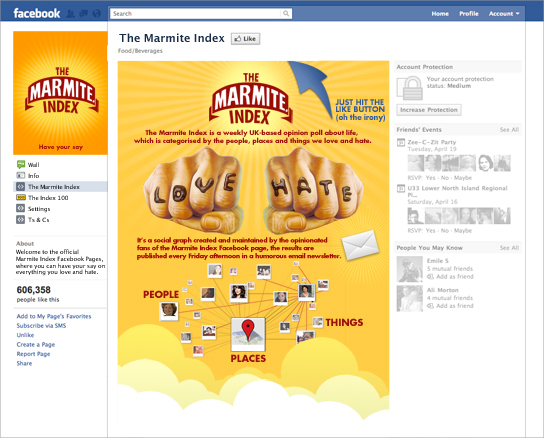Screen dimensions: 544x438
Task: Click the Like button beside page title
Action: [x=246, y=39]
